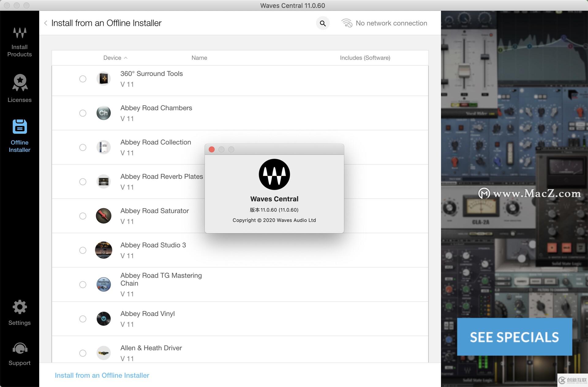Open the Licenses section
This screenshot has height=387, width=588.
19,88
